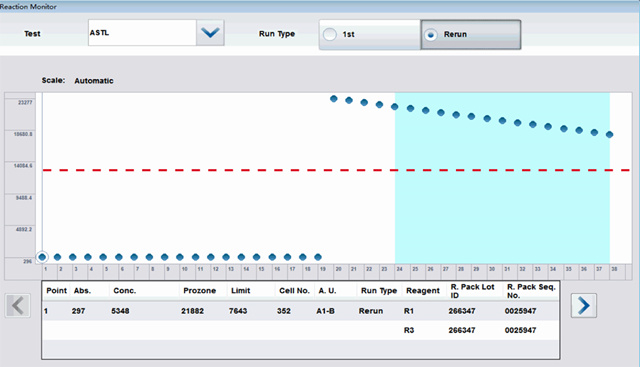The height and width of the screenshot is (367, 640).
Task: Click the Conc. column header
Action: coord(124,291)
